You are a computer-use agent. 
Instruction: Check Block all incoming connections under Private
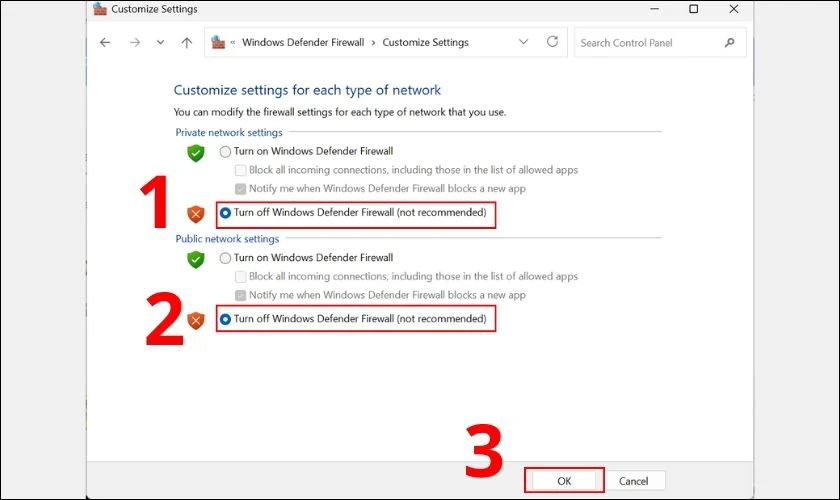(x=241, y=170)
